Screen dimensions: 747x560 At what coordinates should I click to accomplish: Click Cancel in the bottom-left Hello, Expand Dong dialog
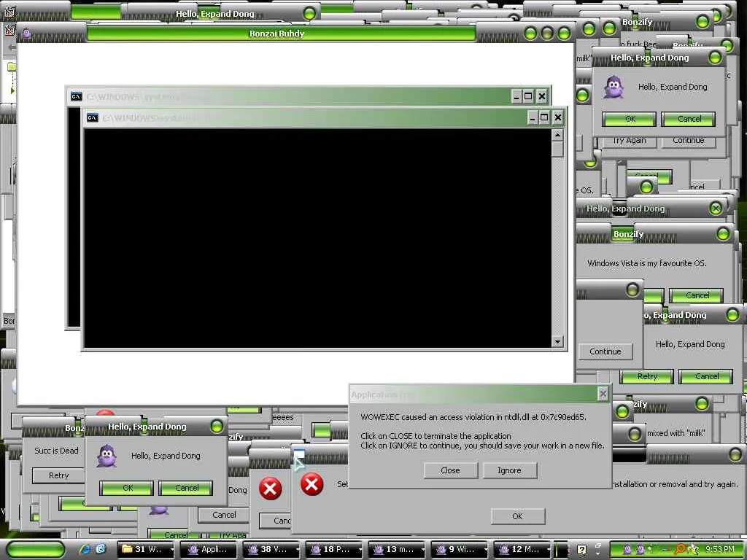point(186,488)
